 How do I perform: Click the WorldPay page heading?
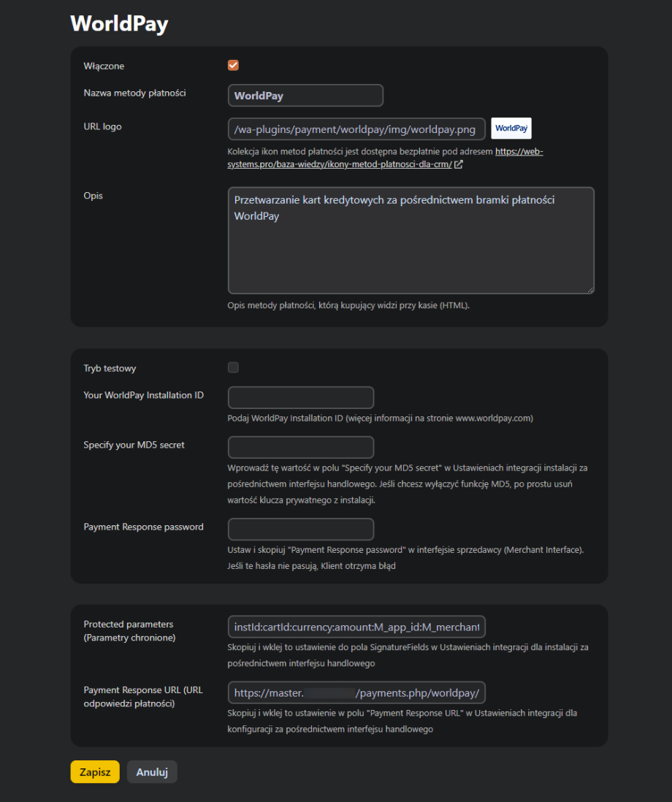click(x=119, y=23)
